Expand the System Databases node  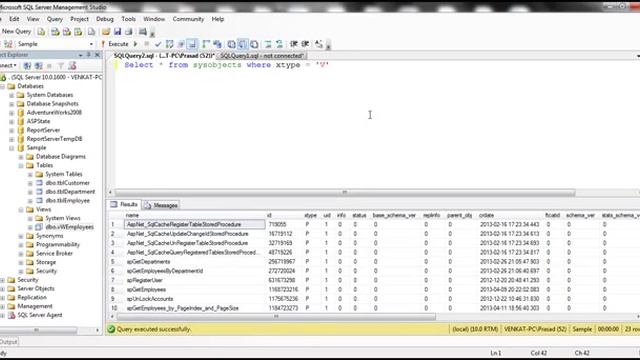pos(12,95)
